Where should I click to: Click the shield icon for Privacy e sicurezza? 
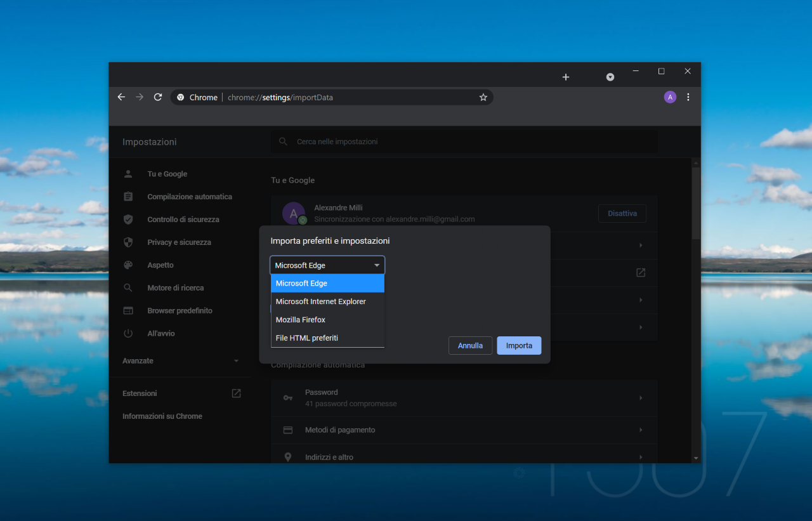(x=128, y=242)
